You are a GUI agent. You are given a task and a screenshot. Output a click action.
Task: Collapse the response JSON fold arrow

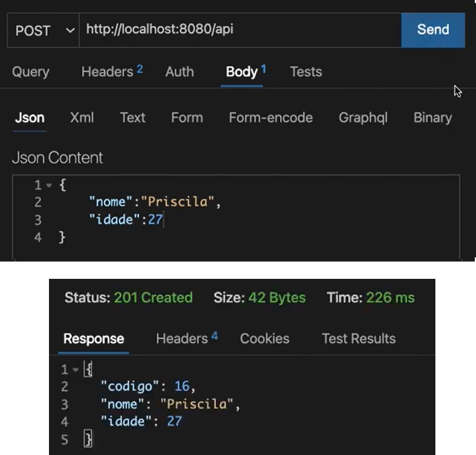[75, 370]
